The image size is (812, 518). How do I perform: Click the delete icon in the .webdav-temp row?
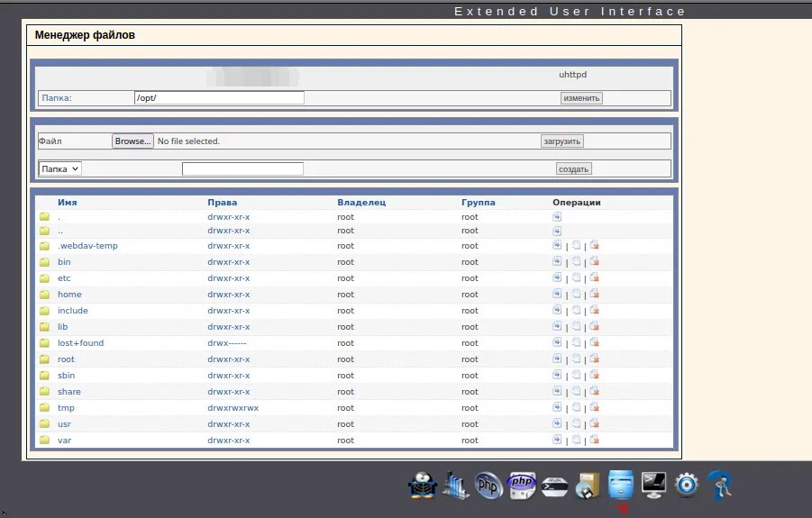pos(594,245)
